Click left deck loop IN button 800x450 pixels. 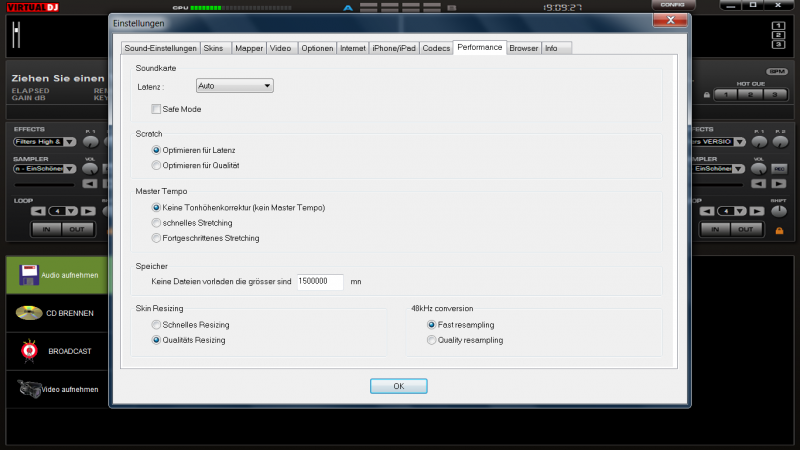click(x=46, y=230)
